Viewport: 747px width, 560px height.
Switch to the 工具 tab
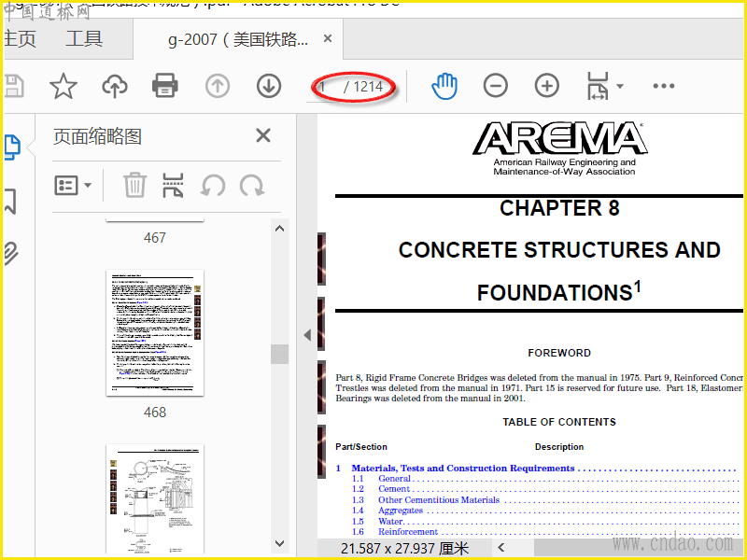[x=84, y=39]
